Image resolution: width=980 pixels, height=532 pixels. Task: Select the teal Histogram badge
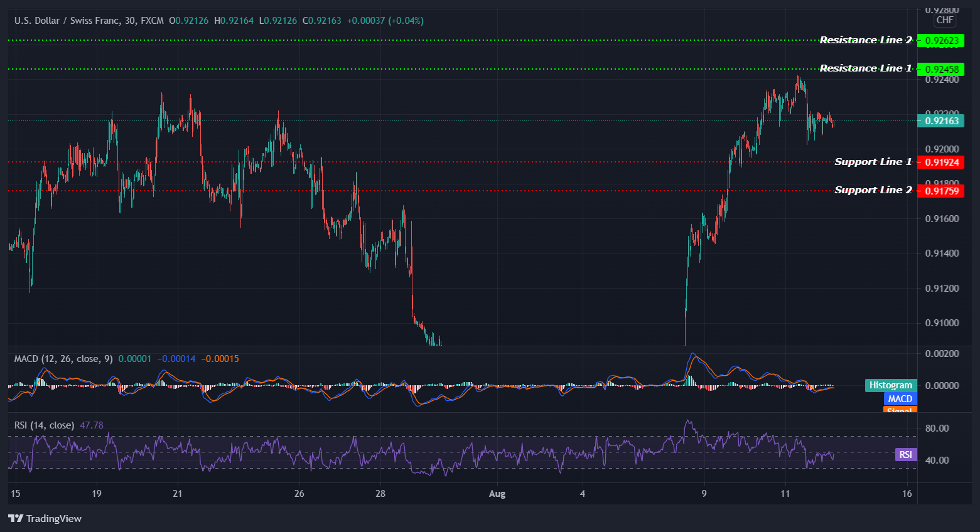click(891, 385)
